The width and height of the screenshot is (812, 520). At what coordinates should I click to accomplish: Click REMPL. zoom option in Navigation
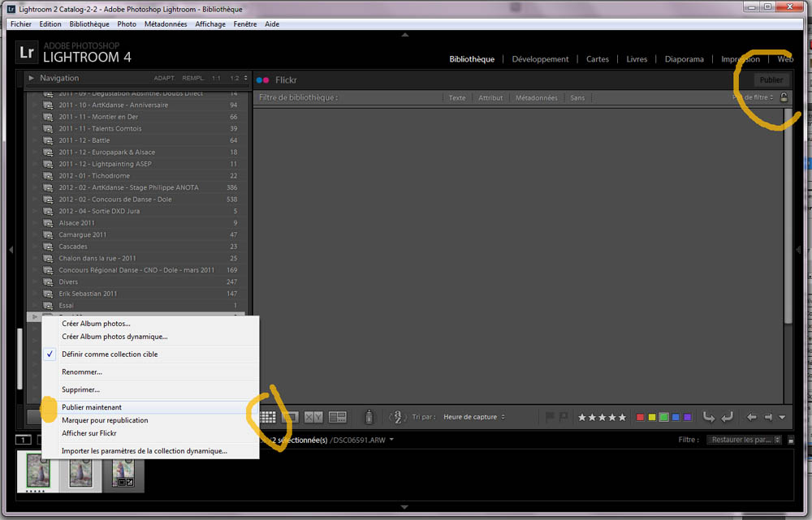[193, 78]
